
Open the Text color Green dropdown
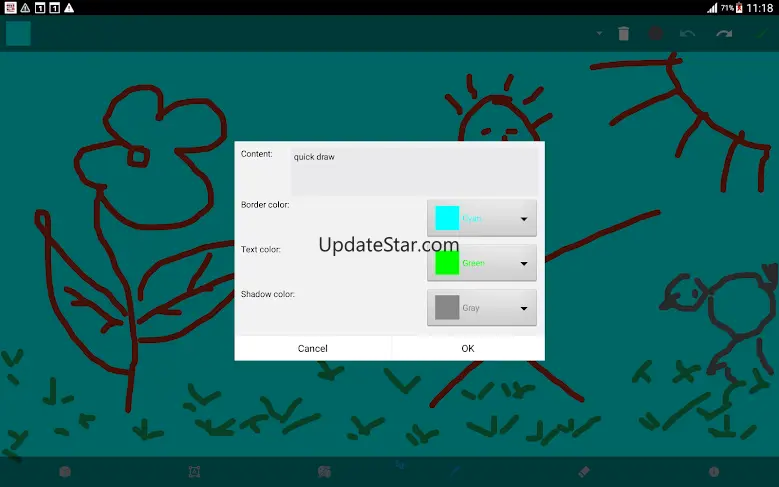(x=482, y=263)
